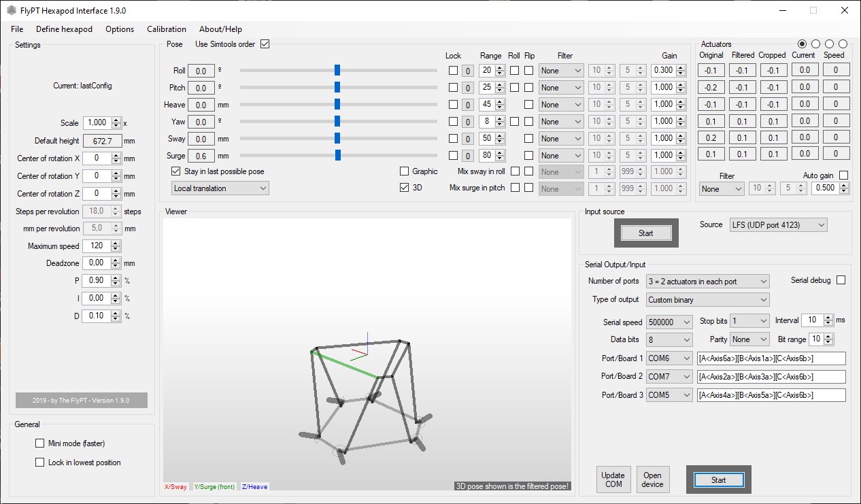861x504 pixels.
Task: Open the Type of output dropdown
Action: tap(707, 300)
